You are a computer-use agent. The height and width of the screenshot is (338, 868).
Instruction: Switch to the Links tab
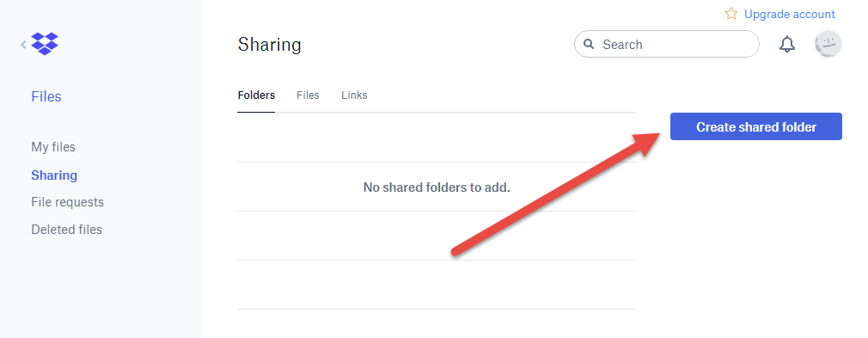[x=354, y=95]
